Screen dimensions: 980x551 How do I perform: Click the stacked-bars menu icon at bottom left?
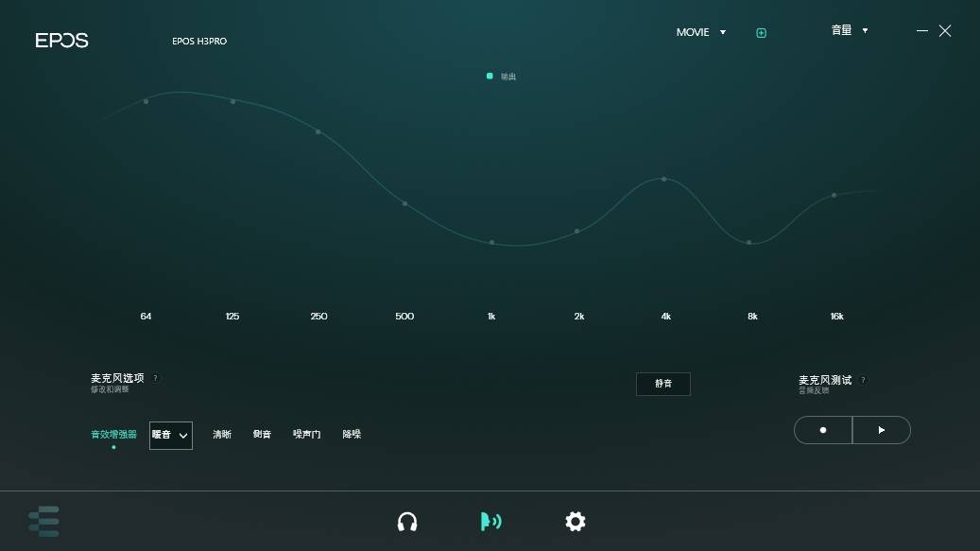[x=44, y=522]
